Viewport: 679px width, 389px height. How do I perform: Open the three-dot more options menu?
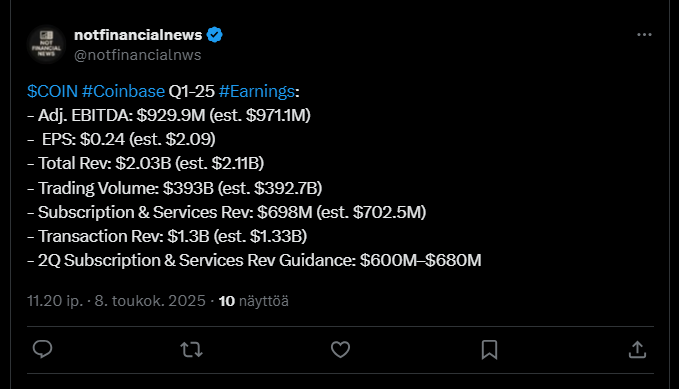tap(644, 35)
